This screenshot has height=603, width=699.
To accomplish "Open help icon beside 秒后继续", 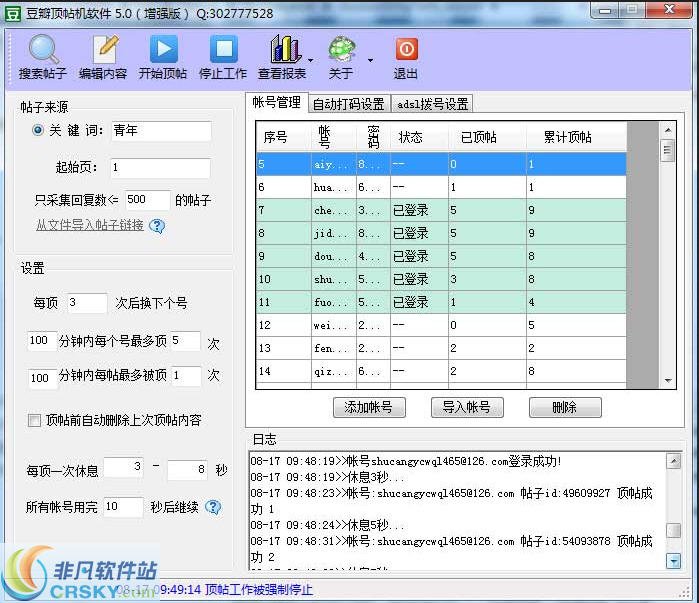I will coord(213,507).
